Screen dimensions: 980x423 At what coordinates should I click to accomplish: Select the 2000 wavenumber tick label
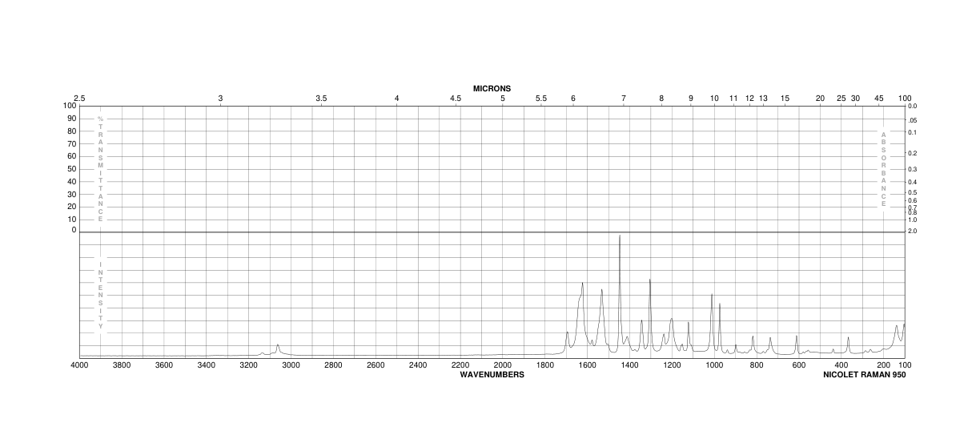(x=503, y=365)
